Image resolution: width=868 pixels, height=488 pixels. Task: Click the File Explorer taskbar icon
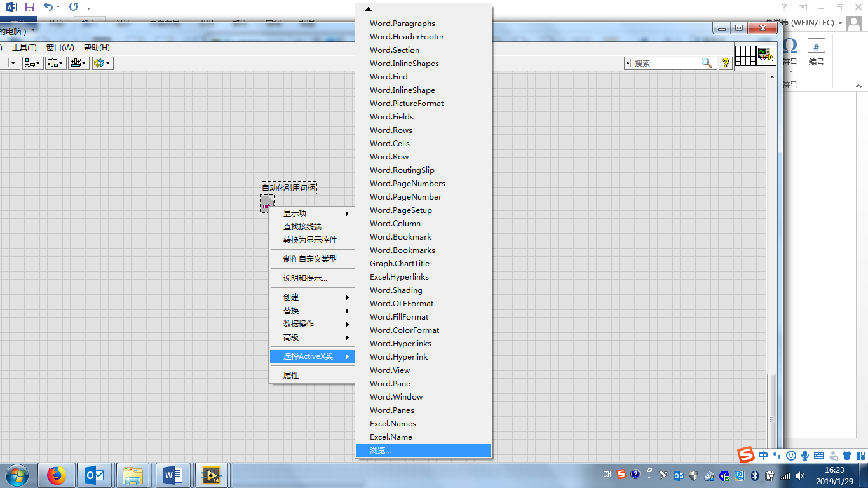133,475
